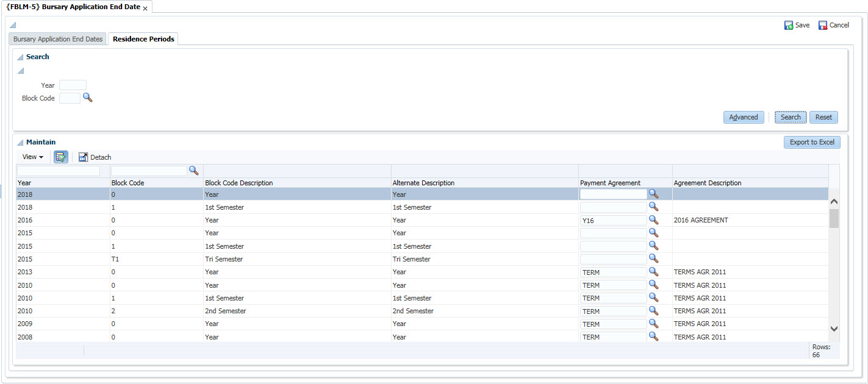Open Block Code lookup in Search panel
The image size is (868, 384).
87,98
